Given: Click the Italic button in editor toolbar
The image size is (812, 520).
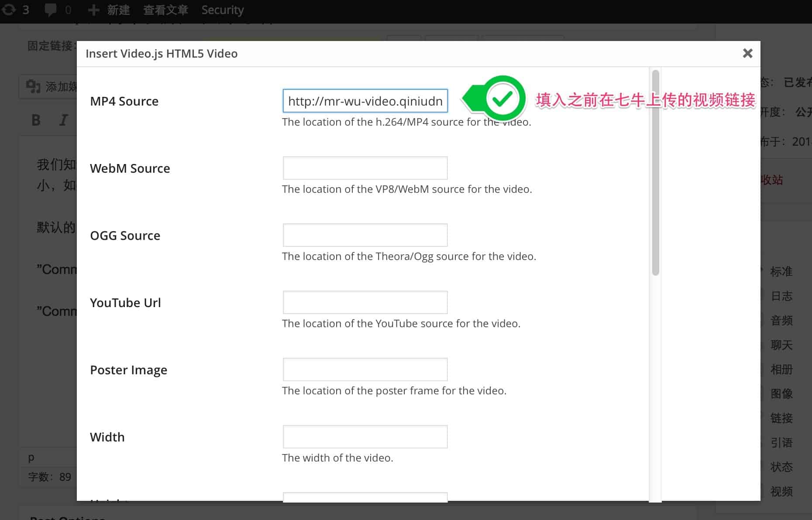Looking at the screenshot, I should [64, 120].
